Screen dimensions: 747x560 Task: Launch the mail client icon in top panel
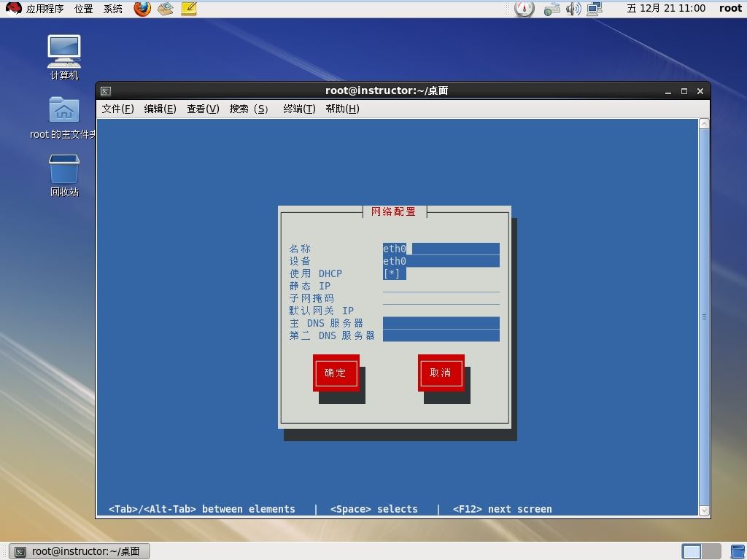(166, 9)
